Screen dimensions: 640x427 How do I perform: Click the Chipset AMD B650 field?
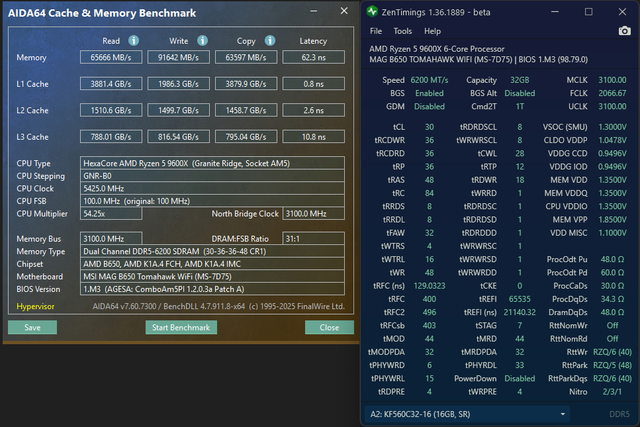coord(212,264)
